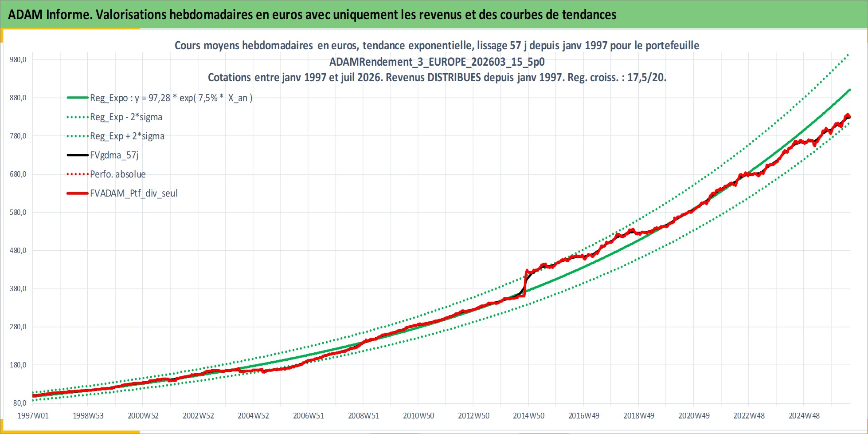Click the x-axis label '2004W52'

point(253,416)
